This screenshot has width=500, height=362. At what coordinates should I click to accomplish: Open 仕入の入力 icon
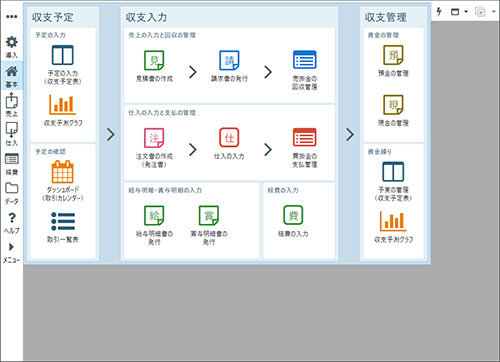tap(229, 144)
